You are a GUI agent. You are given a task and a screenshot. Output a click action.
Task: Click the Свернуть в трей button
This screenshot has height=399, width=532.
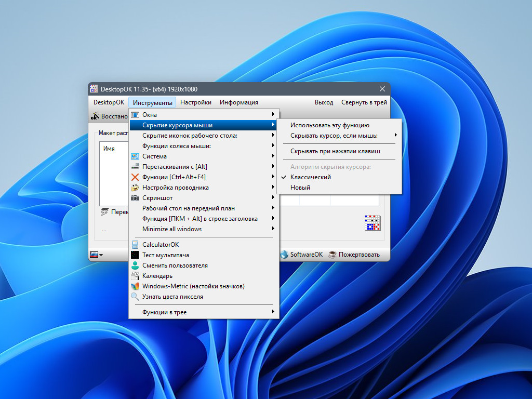click(x=364, y=102)
